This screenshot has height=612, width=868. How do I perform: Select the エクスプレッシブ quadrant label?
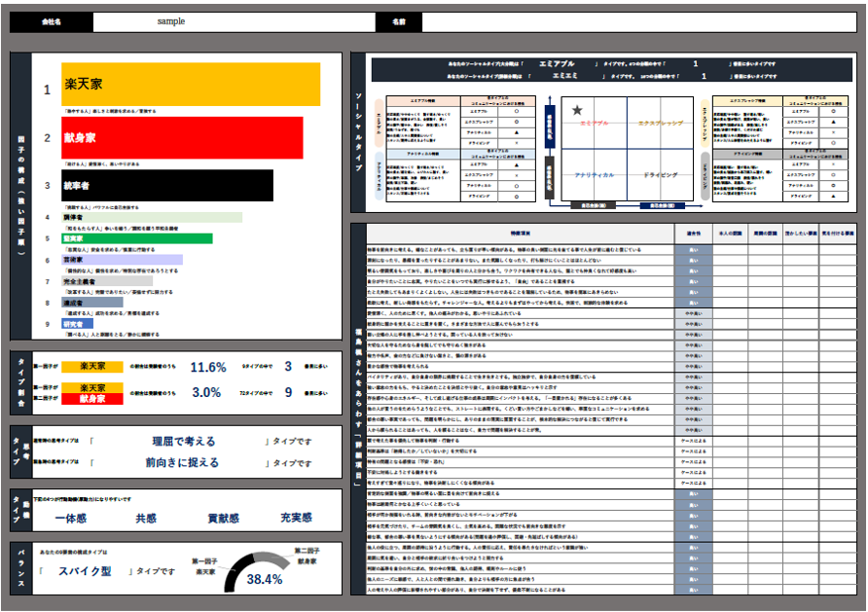pyautogui.click(x=660, y=124)
